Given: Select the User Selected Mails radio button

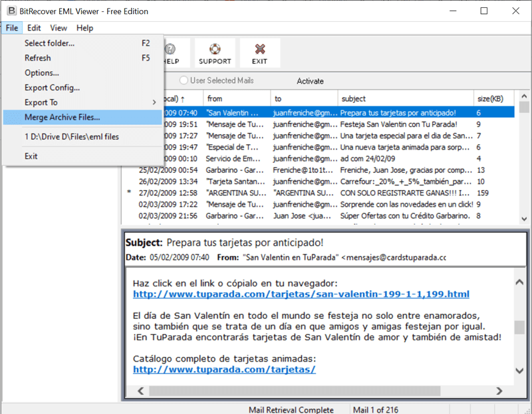Looking at the screenshot, I should [184, 80].
